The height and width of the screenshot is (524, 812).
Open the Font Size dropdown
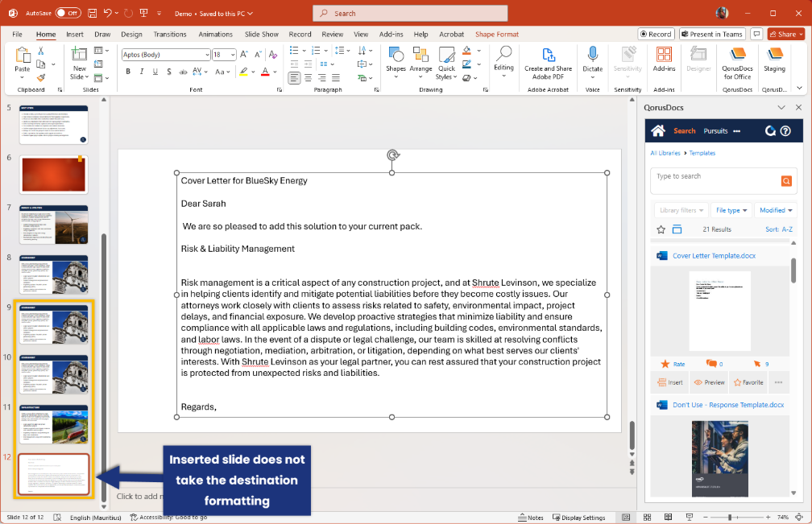pyautogui.click(x=234, y=54)
